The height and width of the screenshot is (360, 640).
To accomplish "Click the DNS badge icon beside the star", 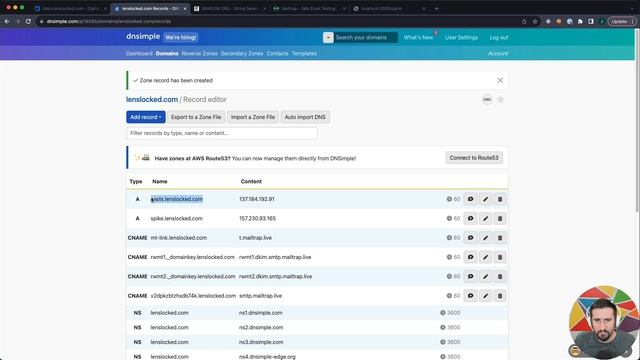I will 487,100.
